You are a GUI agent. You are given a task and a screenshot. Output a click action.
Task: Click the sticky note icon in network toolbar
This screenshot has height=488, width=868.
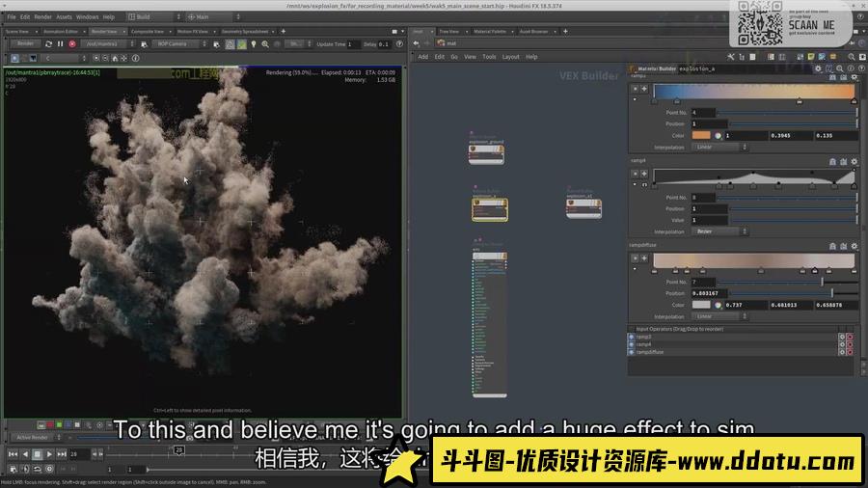click(811, 57)
